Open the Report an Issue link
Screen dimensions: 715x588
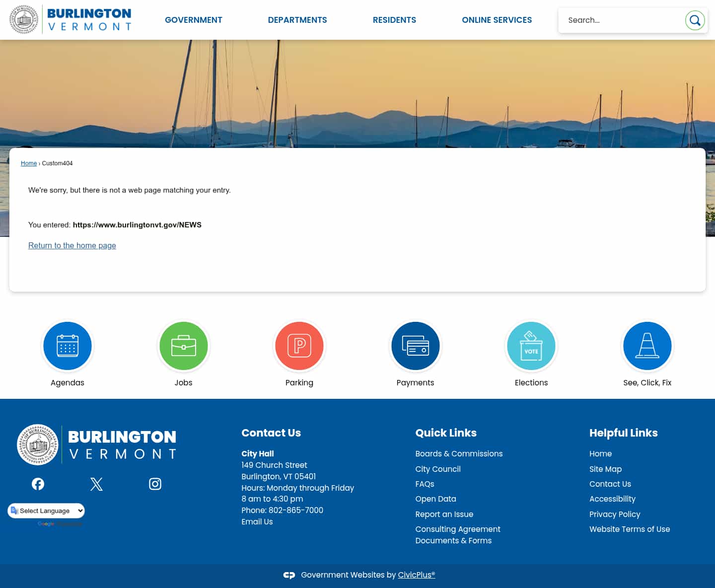[x=444, y=514]
